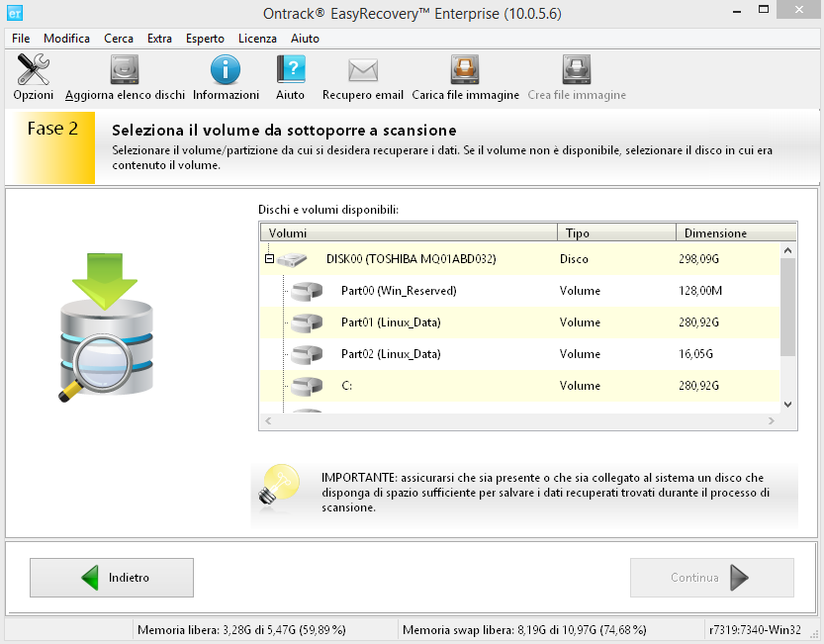Click the grey Continua arrow icon
824x644 pixels.
739,578
